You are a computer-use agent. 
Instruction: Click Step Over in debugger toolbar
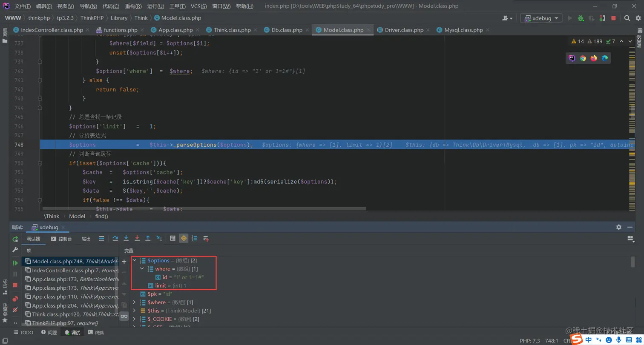(115, 239)
